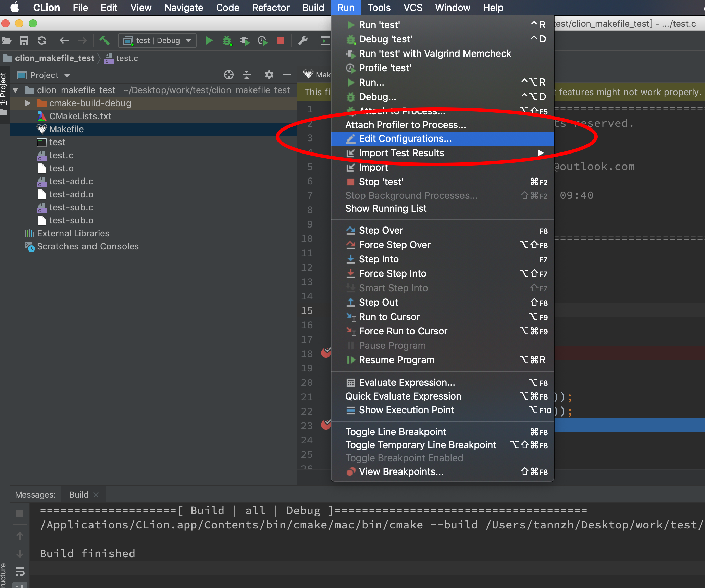Click the build hammer icon in toolbar
The width and height of the screenshot is (705, 588).
pyautogui.click(x=104, y=40)
